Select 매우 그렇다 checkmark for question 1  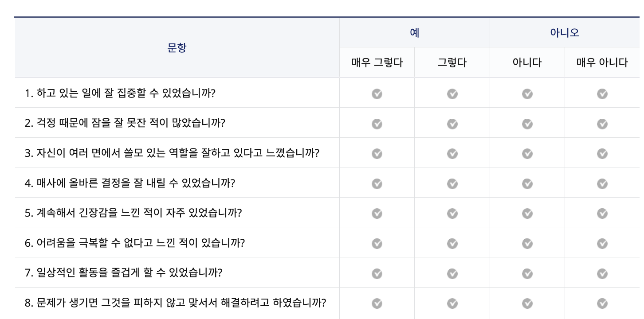click(x=377, y=94)
